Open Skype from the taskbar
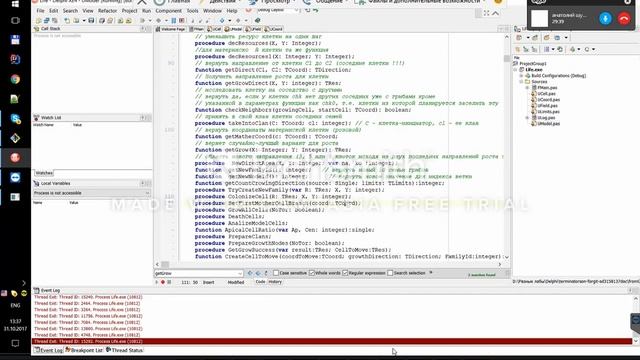Viewport: 640px width, 360px height. 15,119
